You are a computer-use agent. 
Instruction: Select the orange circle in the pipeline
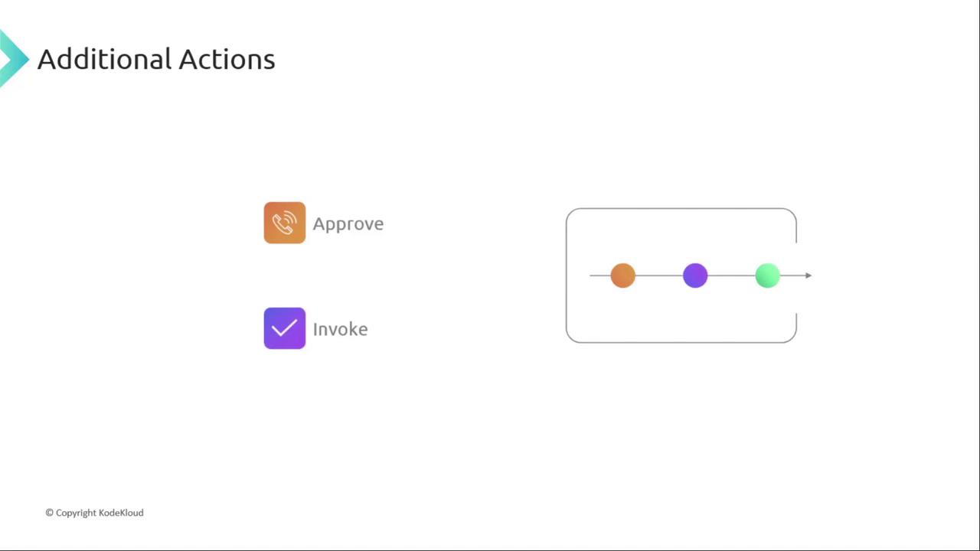(x=623, y=275)
